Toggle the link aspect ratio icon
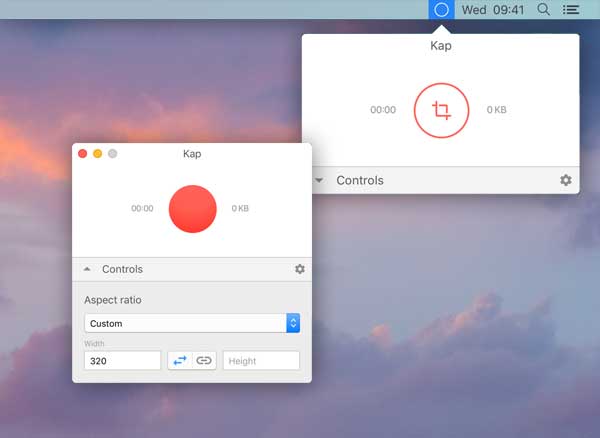 coord(204,360)
